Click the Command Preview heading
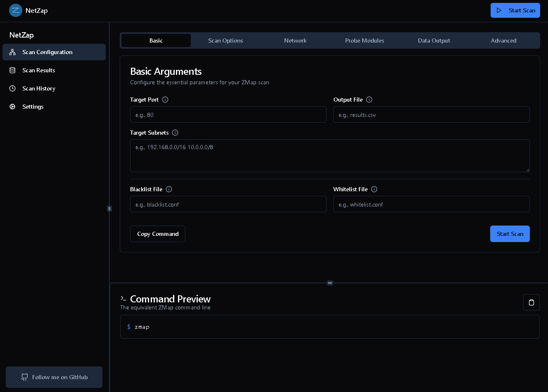Viewport: 548px width, 392px height. click(x=170, y=299)
